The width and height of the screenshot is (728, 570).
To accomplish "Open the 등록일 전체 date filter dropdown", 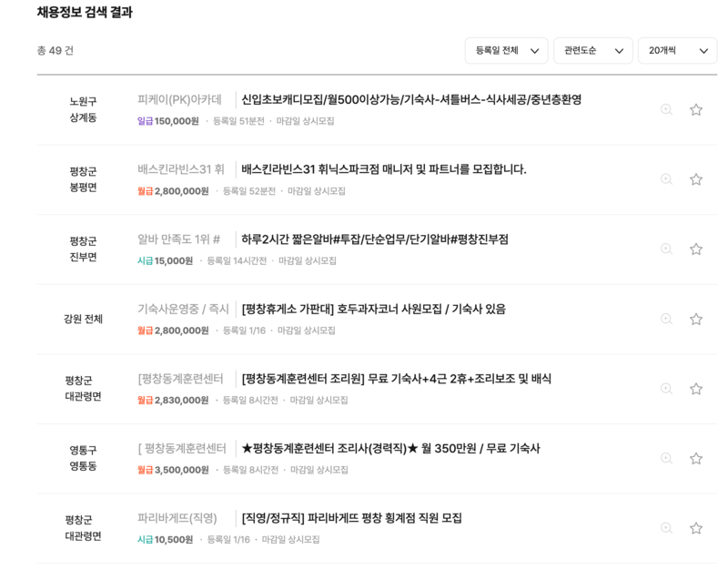I will (506, 50).
